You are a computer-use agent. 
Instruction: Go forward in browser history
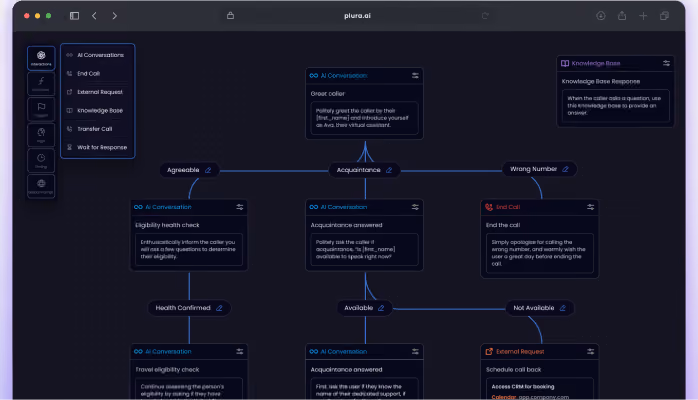(114, 16)
